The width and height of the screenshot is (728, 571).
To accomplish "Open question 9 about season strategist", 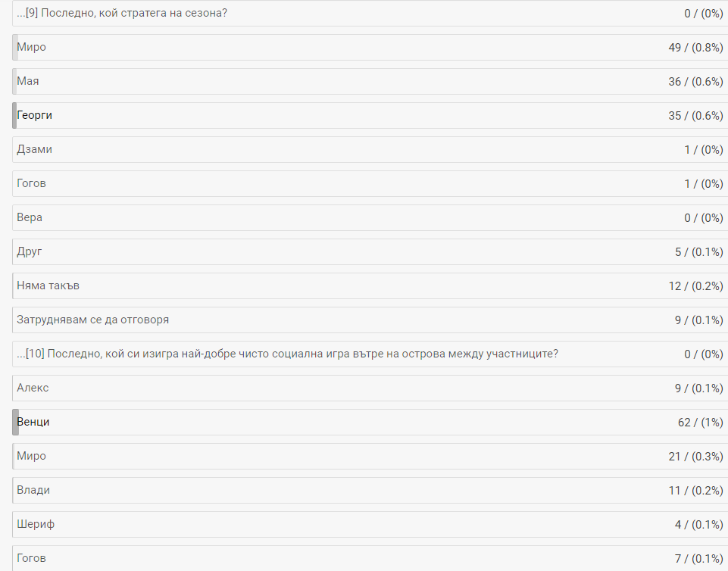I will coord(370,13).
